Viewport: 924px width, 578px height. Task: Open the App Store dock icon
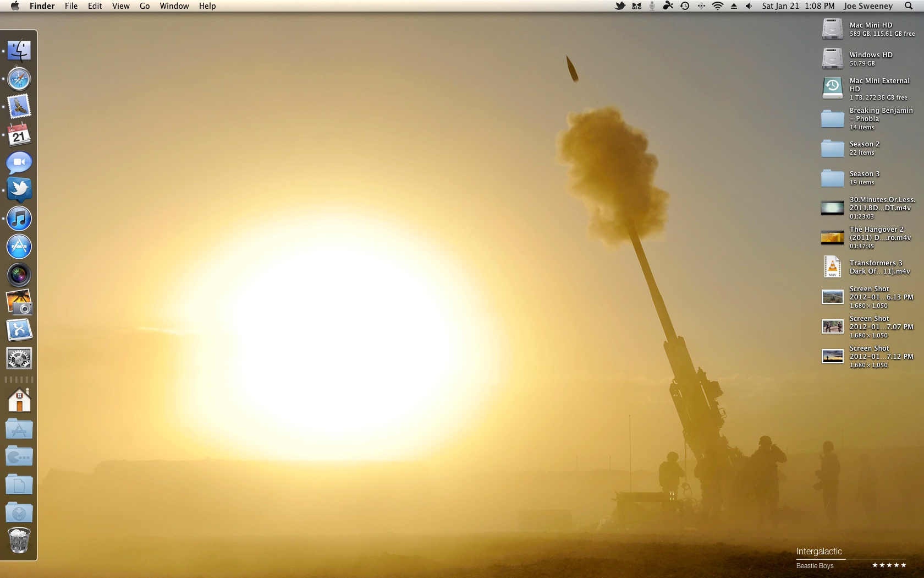pyautogui.click(x=19, y=247)
